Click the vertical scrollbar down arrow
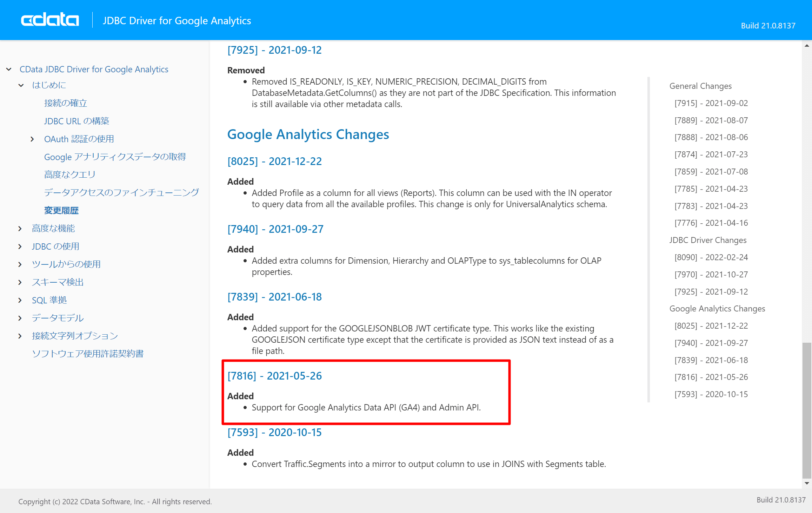This screenshot has width=812, height=513. pos(807,482)
